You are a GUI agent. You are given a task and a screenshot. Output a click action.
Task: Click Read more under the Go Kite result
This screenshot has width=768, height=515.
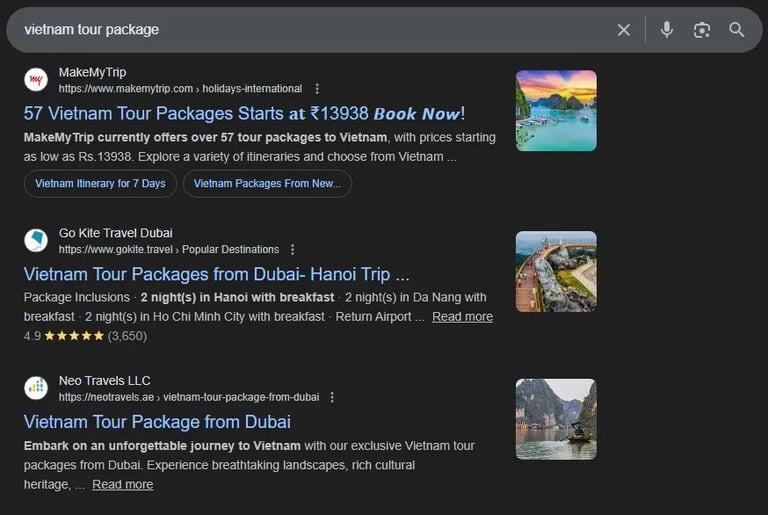(x=462, y=317)
